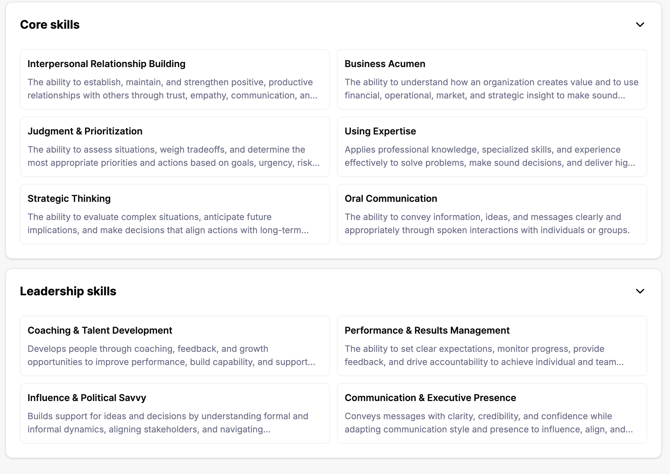Click the Oral Communication description text

click(x=487, y=224)
